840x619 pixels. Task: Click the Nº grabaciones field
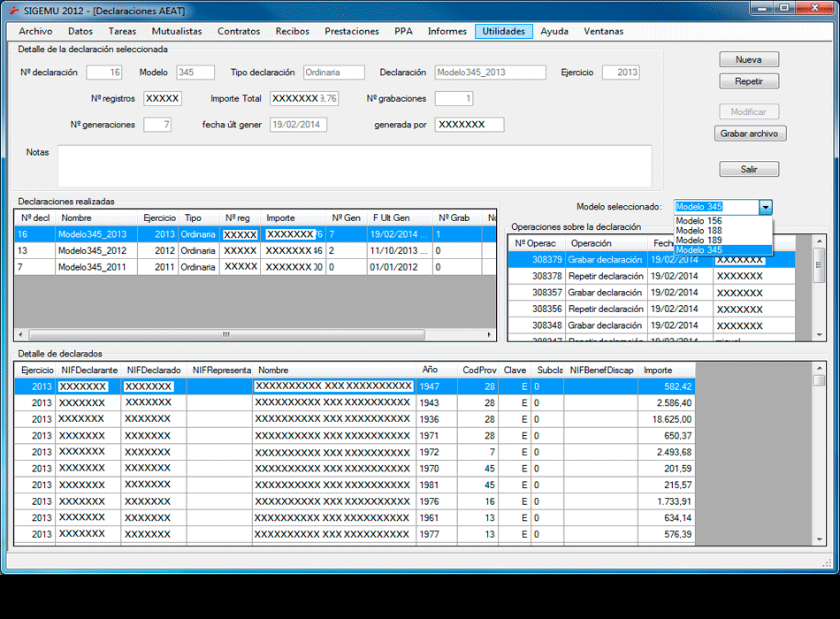click(454, 99)
